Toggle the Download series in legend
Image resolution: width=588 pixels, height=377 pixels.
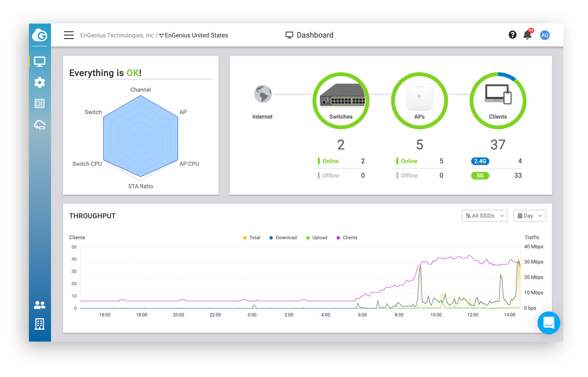click(283, 238)
